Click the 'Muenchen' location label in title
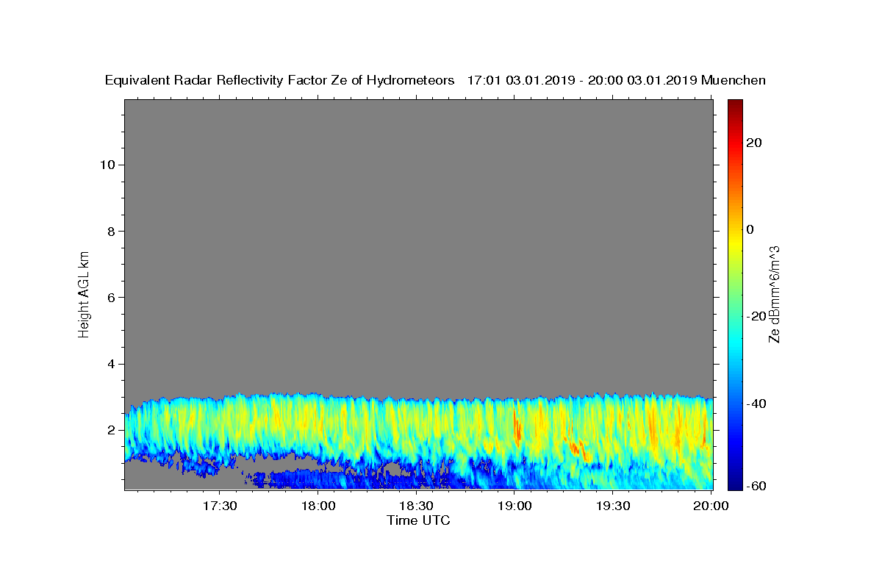This screenshot has height=588, width=882. tap(734, 80)
